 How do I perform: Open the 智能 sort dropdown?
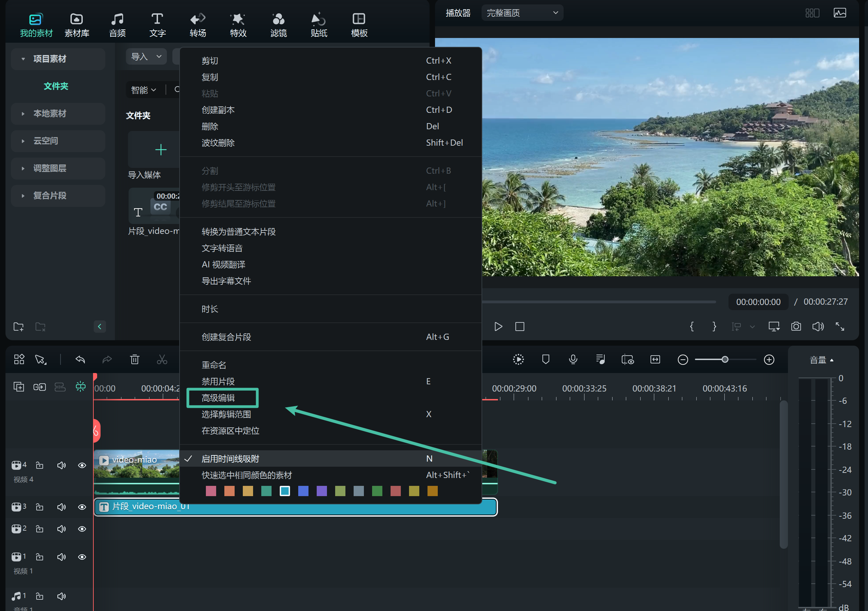click(144, 90)
